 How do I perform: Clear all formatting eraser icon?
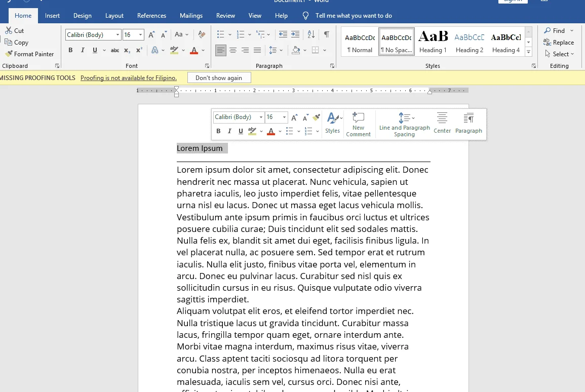(x=202, y=34)
